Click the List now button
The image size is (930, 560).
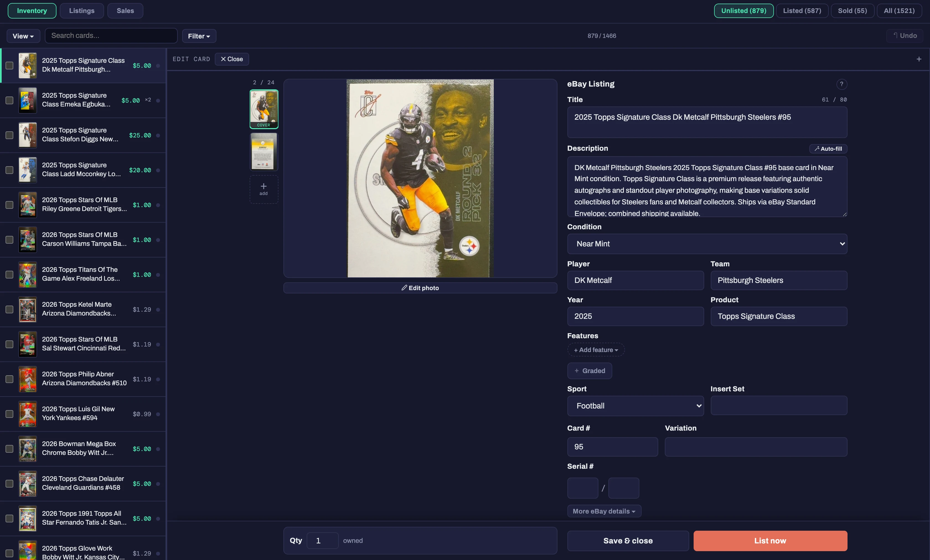pyautogui.click(x=770, y=540)
